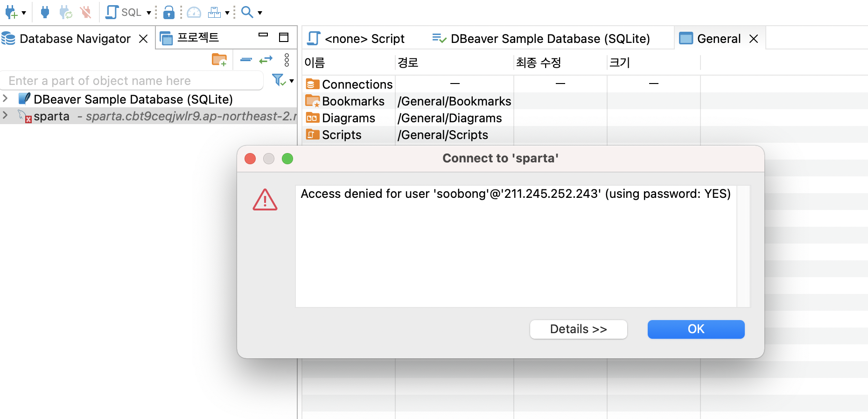Open the filter funnel dropdown arrow
Viewport: 868px width, 419px height.
tap(292, 81)
